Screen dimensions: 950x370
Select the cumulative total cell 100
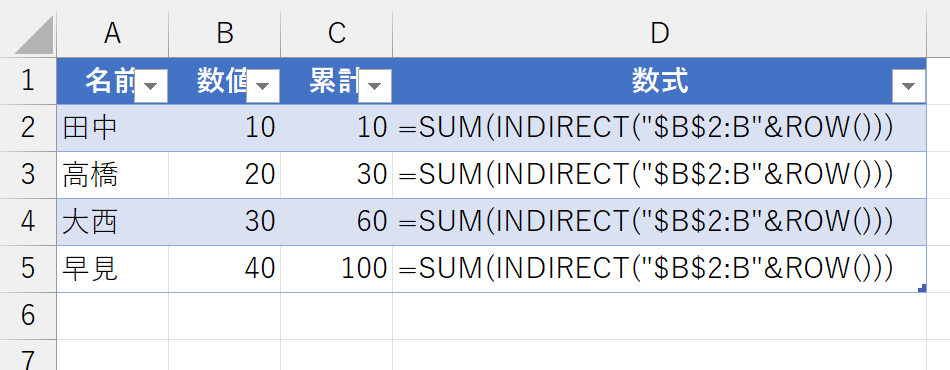coord(337,269)
